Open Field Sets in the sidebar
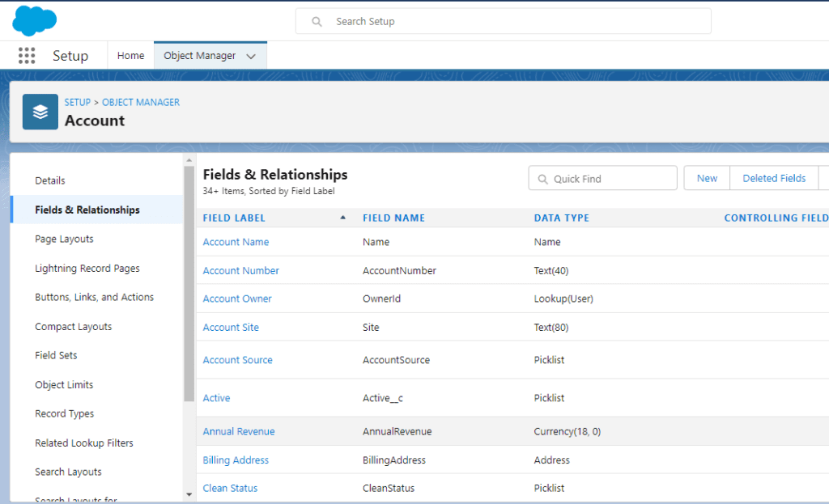The height and width of the screenshot is (504, 829). tap(56, 355)
